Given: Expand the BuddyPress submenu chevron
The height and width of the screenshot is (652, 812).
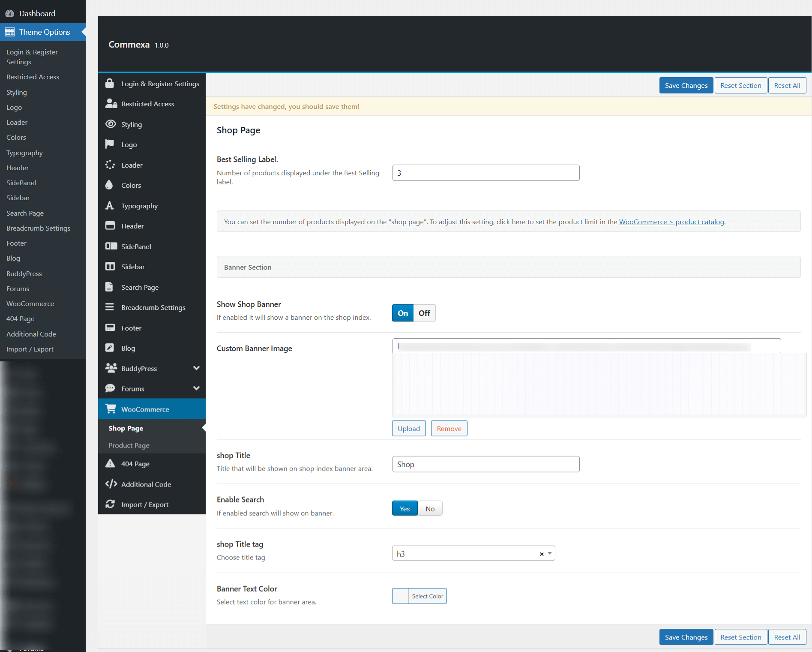Looking at the screenshot, I should click(x=196, y=368).
